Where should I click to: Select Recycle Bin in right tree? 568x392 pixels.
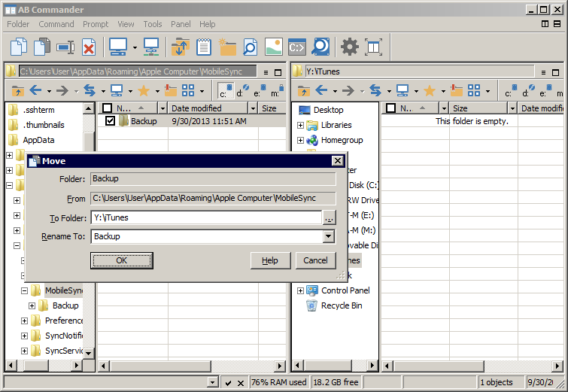(x=342, y=305)
